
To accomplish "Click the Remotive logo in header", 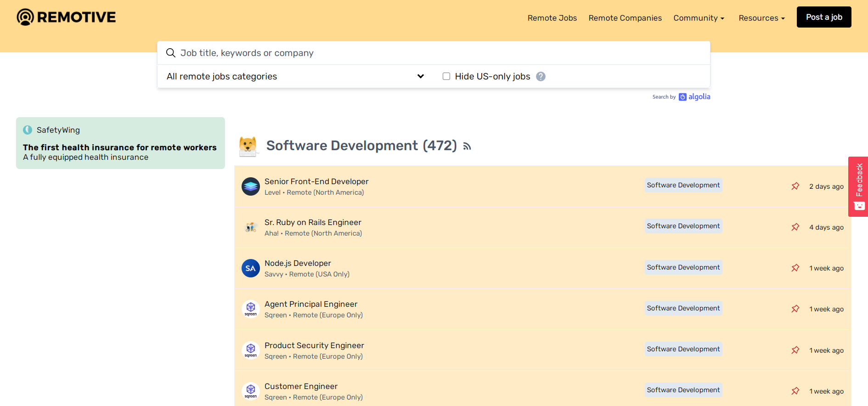I will point(66,17).
